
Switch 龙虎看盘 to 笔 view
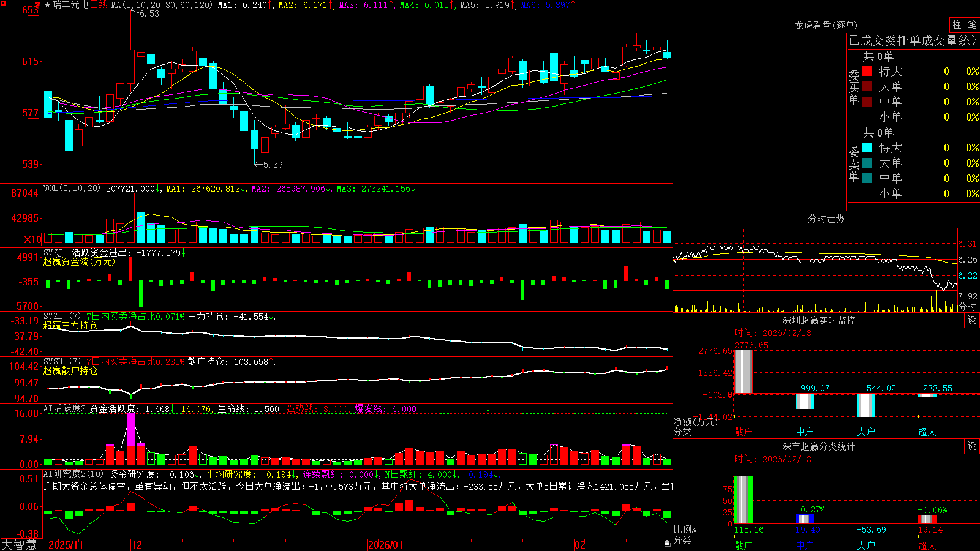972,24
